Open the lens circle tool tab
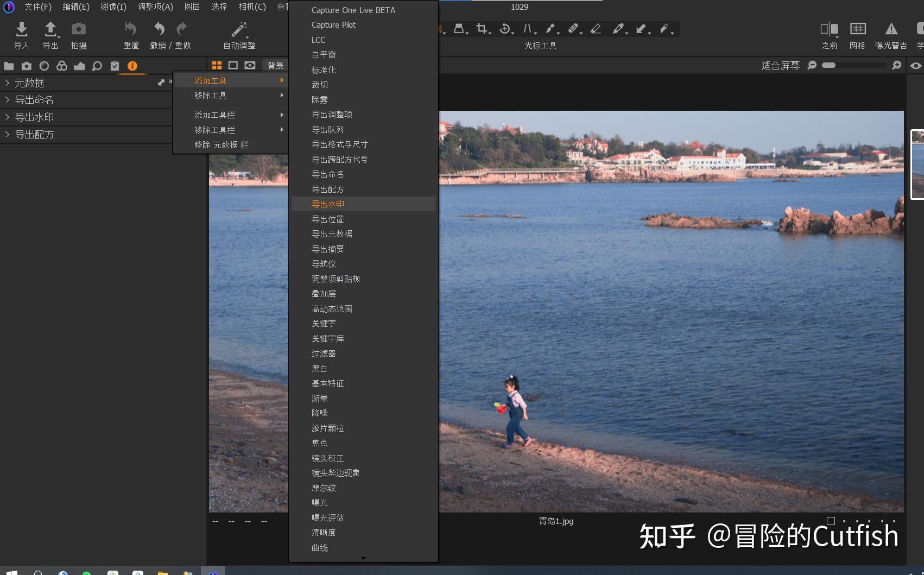This screenshot has height=575, width=924. [44, 66]
